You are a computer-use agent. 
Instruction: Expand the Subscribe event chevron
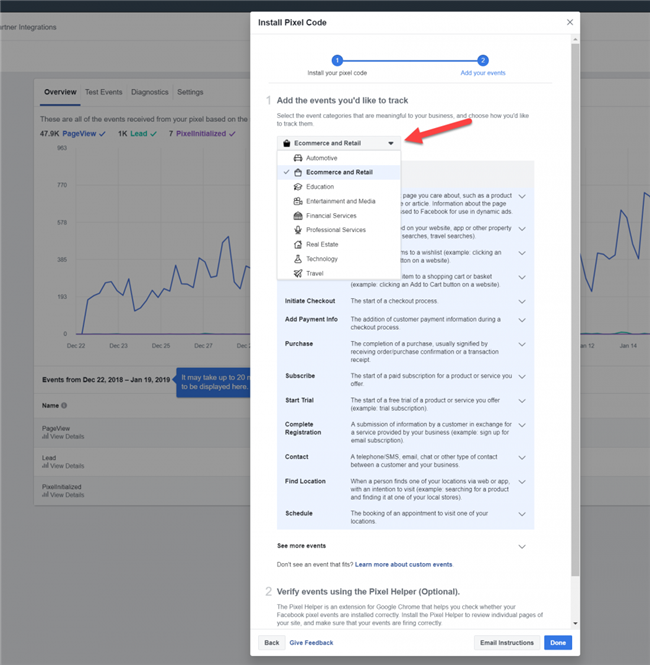point(522,376)
